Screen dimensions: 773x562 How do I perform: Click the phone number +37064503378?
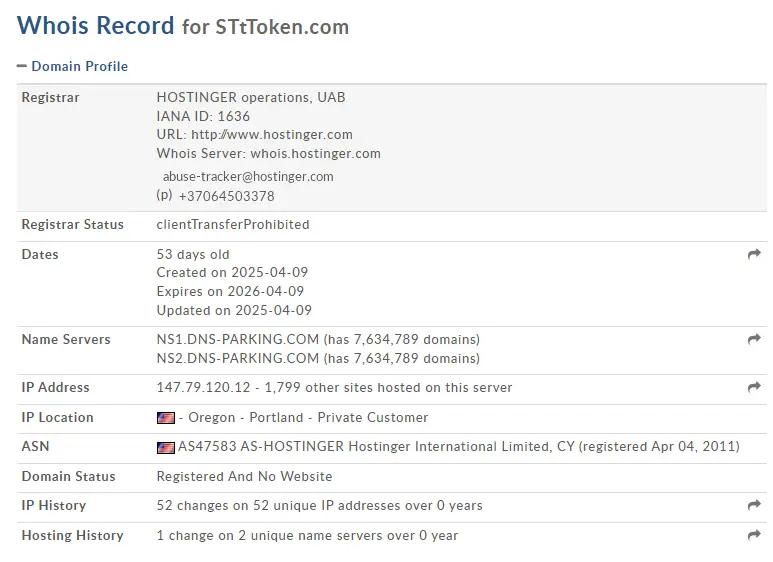pos(226,196)
